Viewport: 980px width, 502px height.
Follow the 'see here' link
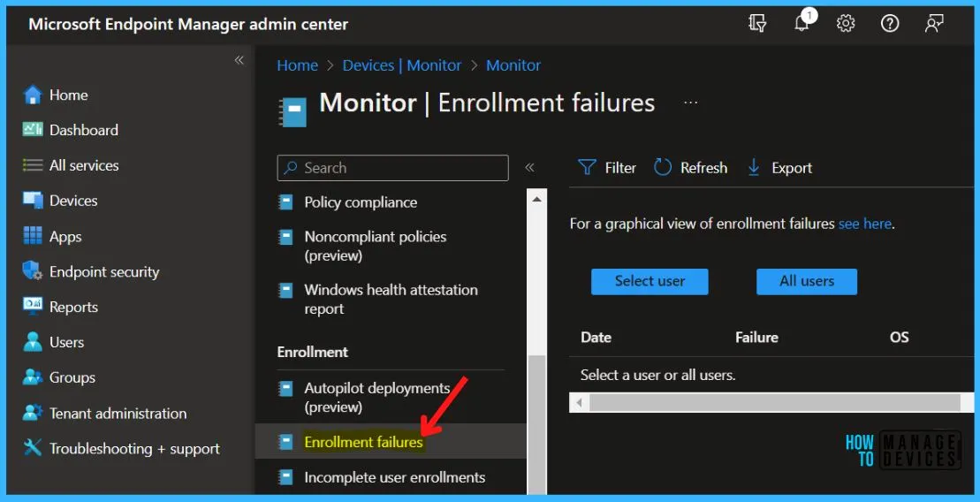(865, 224)
